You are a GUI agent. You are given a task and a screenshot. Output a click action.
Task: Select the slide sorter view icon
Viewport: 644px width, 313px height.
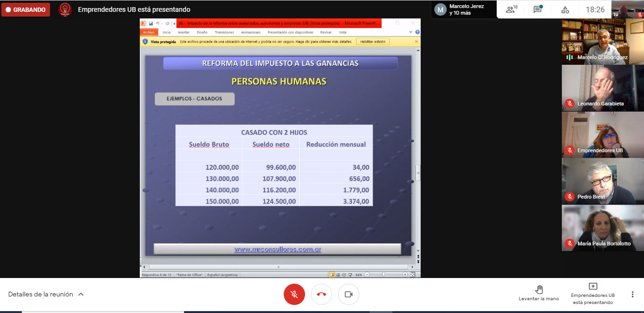(x=338, y=275)
